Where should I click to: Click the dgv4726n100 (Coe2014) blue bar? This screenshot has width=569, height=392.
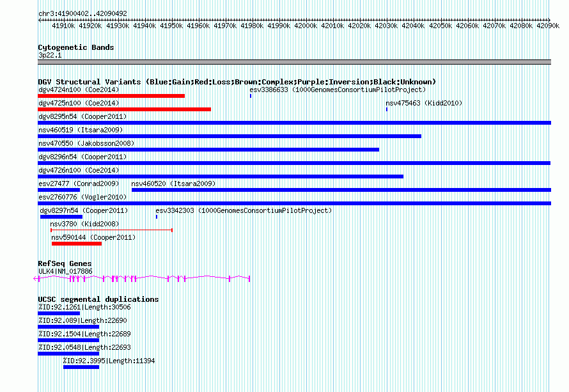coord(221,176)
